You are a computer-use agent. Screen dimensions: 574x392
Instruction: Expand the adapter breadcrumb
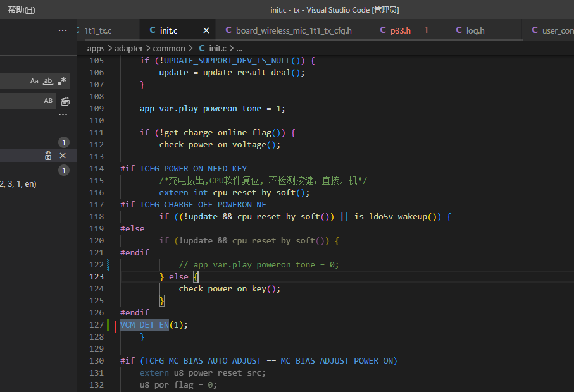tap(129, 49)
